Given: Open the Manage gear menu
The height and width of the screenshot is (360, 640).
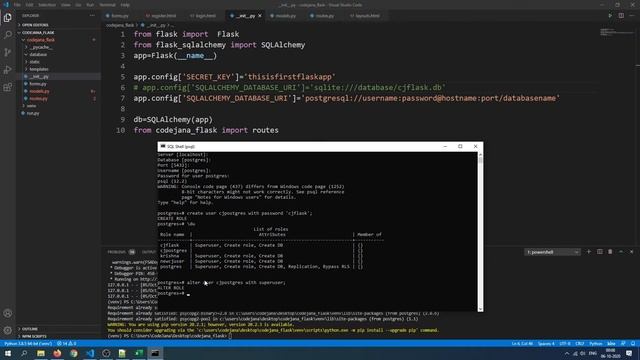Looking at the screenshot, I should coord(7,331).
